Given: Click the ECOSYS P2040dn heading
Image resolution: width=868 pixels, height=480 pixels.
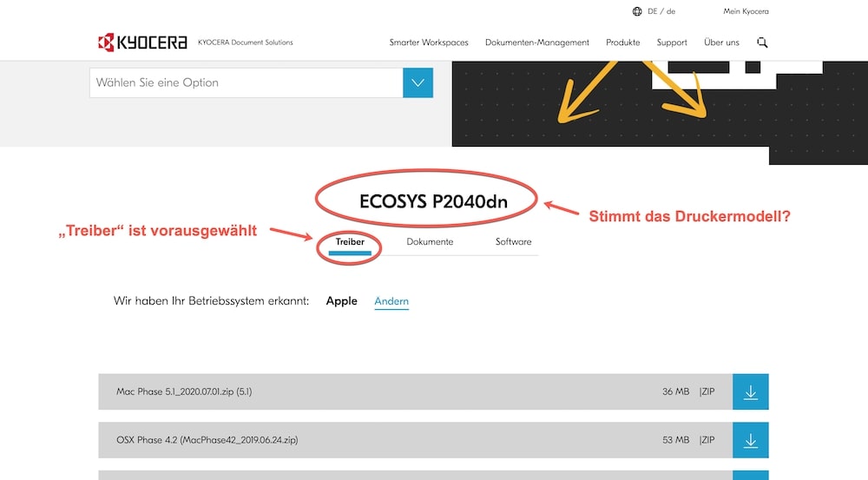Looking at the screenshot, I should [x=433, y=201].
